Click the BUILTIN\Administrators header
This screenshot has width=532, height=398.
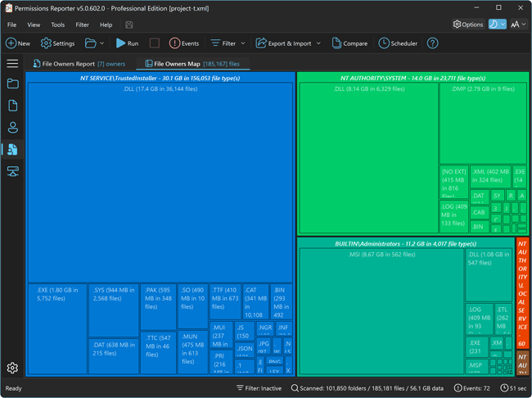[405, 244]
